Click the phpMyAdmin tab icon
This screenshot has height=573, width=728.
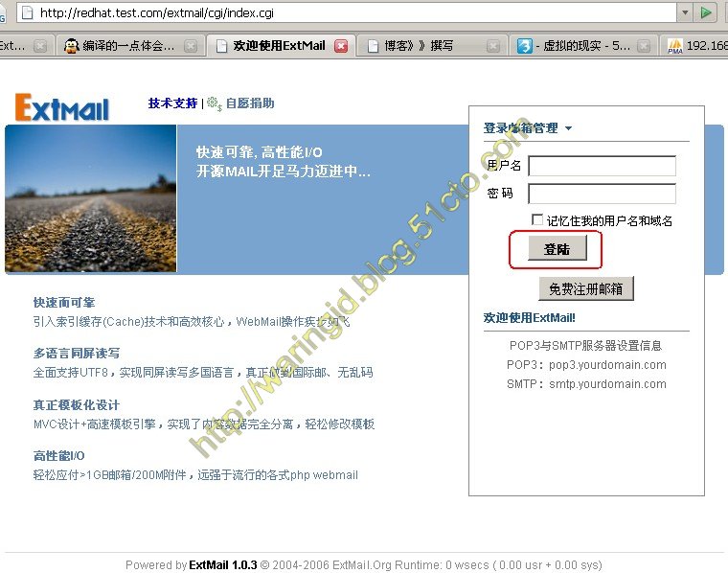click(x=675, y=46)
